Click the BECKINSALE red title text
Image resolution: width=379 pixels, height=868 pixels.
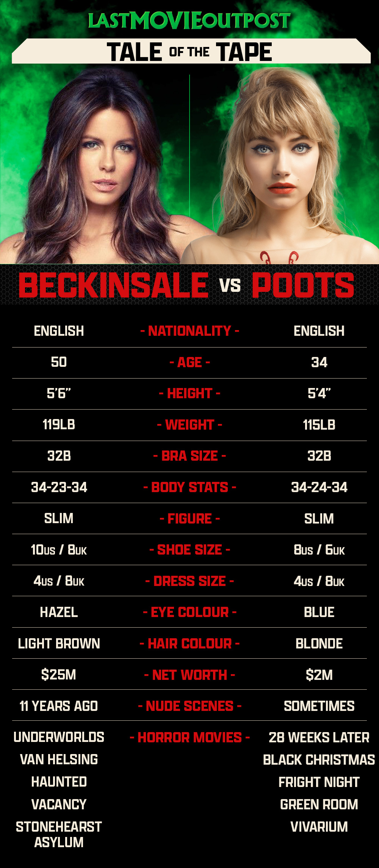(x=113, y=285)
